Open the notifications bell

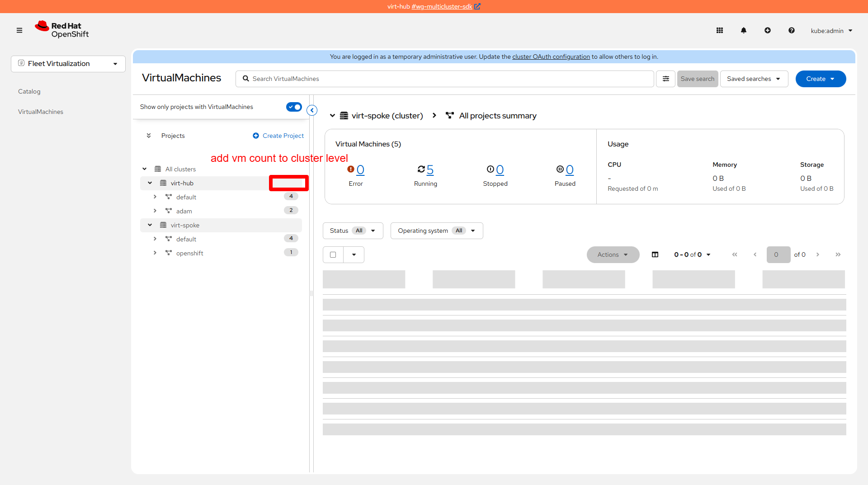coord(744,30)
